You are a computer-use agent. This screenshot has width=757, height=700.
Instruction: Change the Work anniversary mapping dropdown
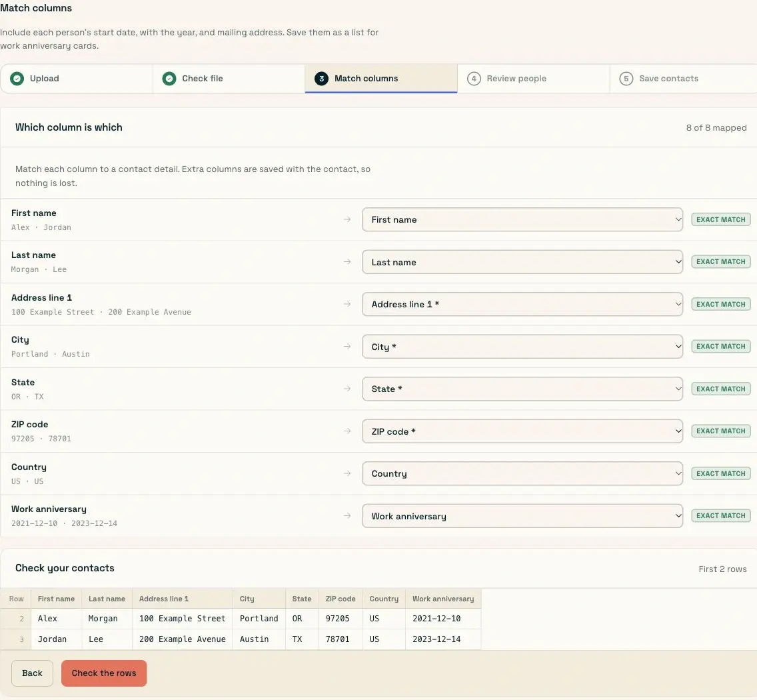point(522,516)
